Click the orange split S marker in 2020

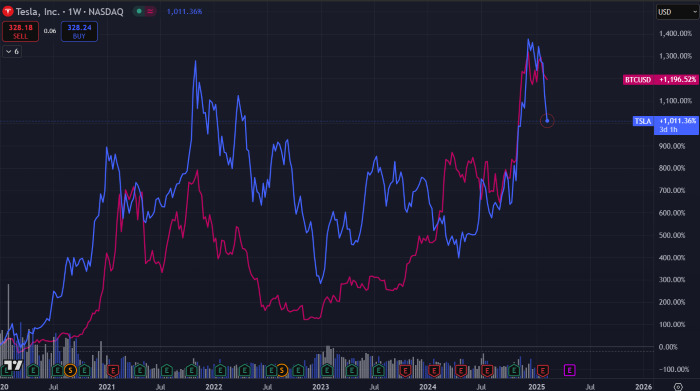(70, 370)
